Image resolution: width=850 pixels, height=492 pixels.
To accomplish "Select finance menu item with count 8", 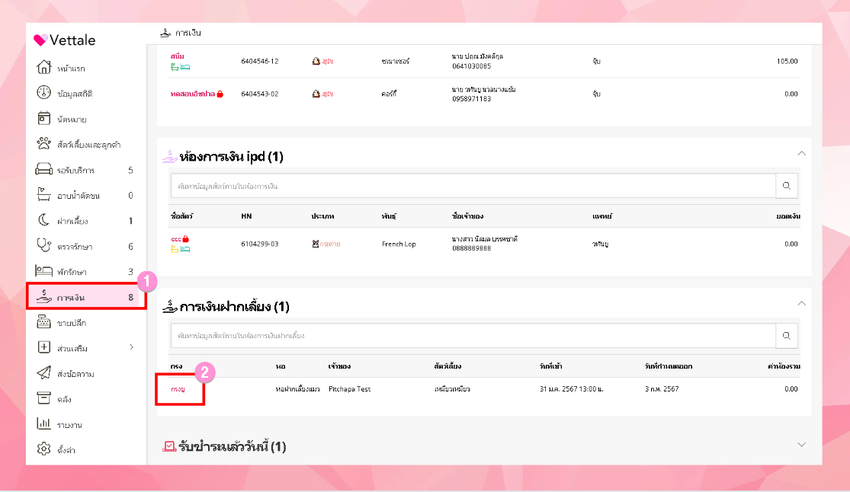I will point(86,297).
